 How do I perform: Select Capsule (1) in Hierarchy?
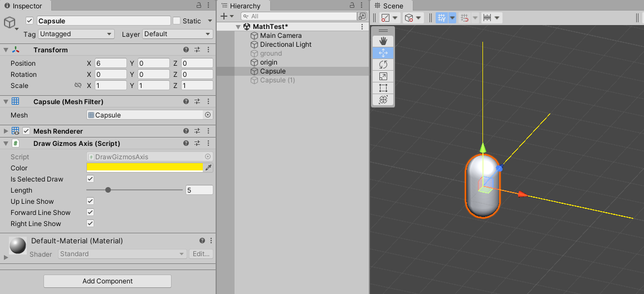coord(277,80)
